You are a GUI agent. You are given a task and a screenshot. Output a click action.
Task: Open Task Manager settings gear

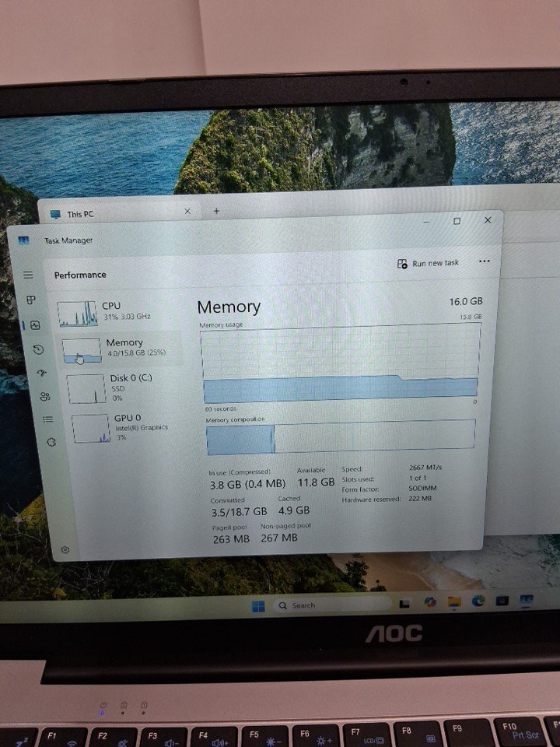[65, 549]
